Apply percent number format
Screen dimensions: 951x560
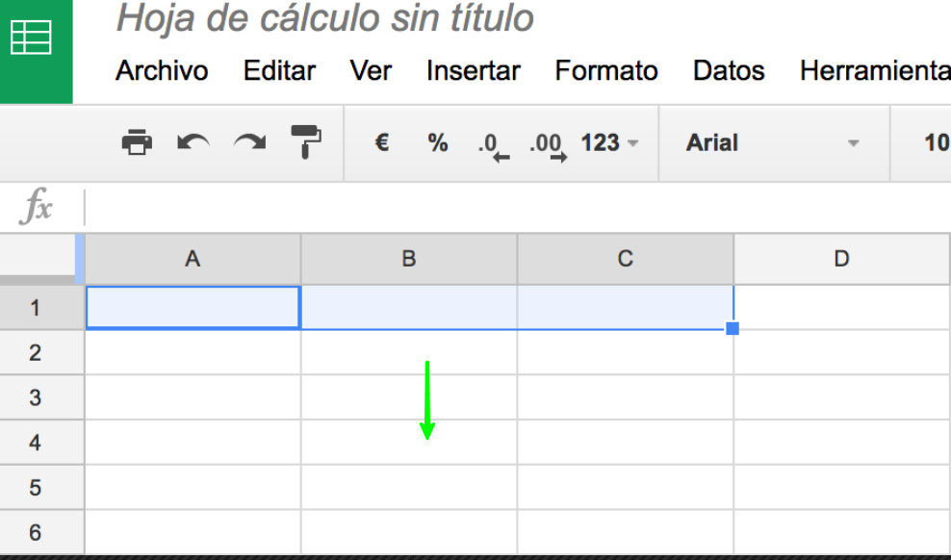(x=437, y=143)
